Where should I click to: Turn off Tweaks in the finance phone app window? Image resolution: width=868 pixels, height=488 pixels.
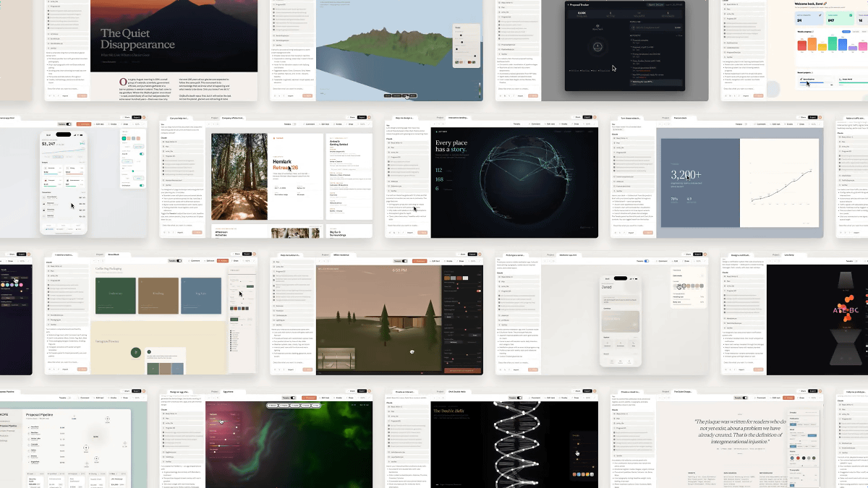69,124
